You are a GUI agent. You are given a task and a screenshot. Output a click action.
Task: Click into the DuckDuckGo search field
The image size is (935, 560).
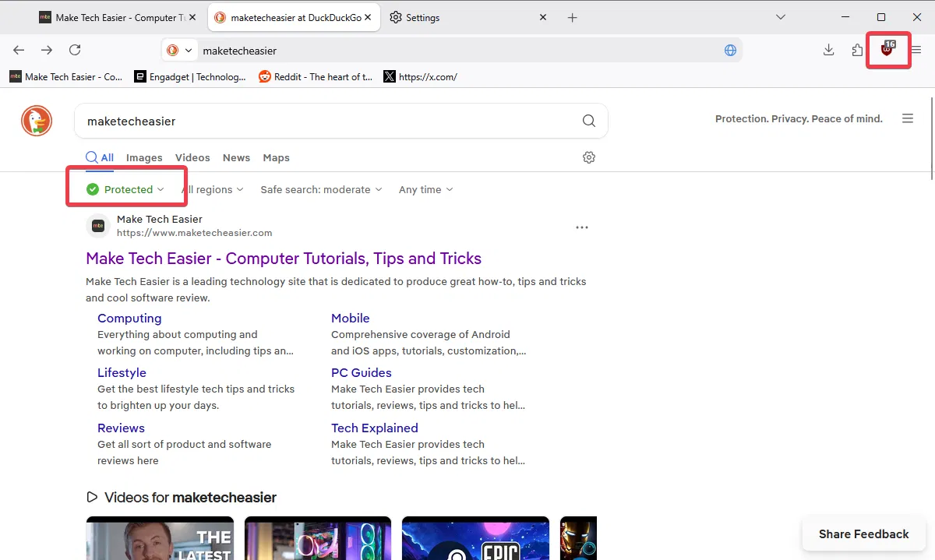click(x=327, y=121)
